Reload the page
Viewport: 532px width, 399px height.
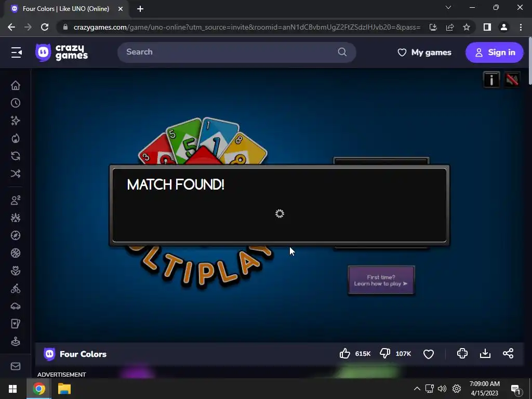45,27
